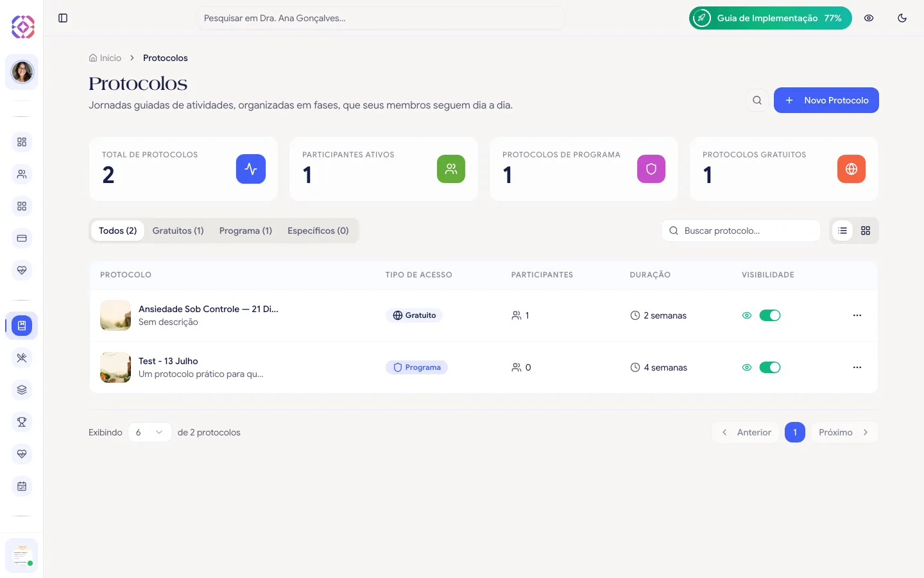Toggle visibility switch for Test - 13 Julho
924x578 pixels.
click(770, 367)
